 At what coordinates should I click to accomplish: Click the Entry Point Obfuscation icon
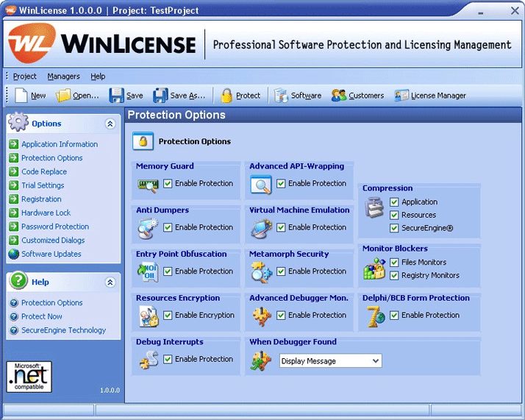(x=148, y=272)
